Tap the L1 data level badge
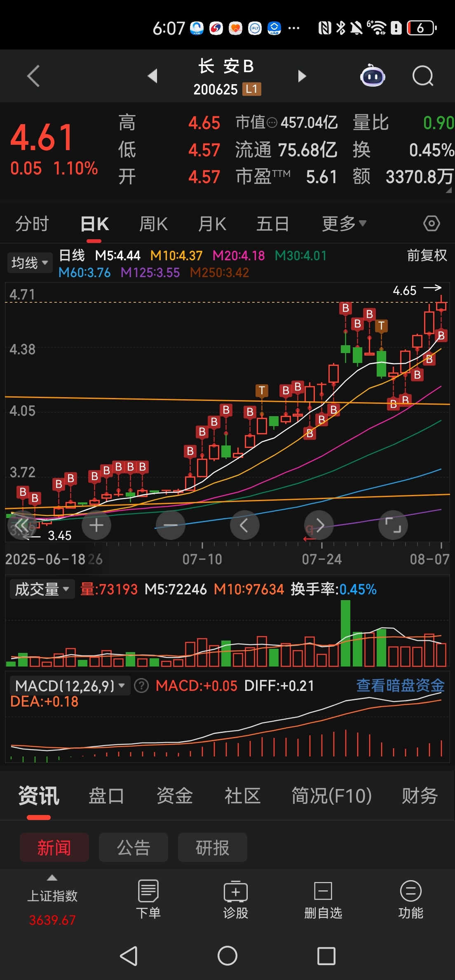 [251, 89]
